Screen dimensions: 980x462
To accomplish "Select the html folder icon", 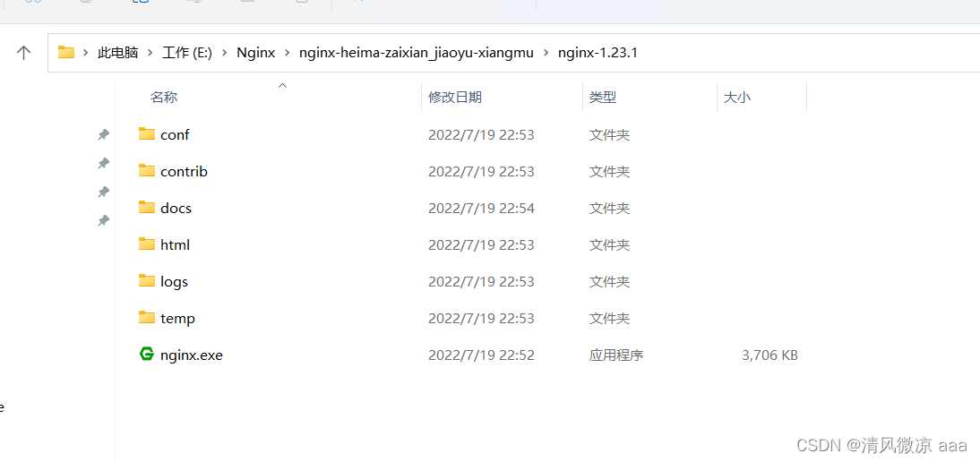I will [x=146, y=244].
